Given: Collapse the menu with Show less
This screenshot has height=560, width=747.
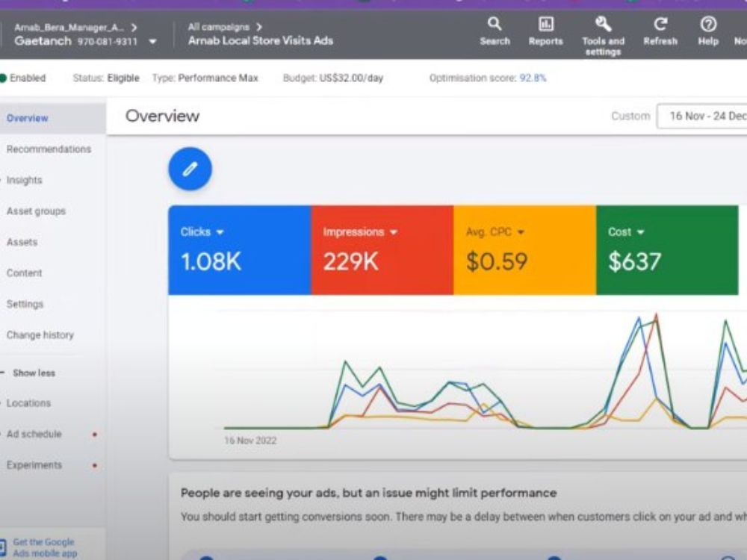Looking at the screenshot, I should (34, 373).
